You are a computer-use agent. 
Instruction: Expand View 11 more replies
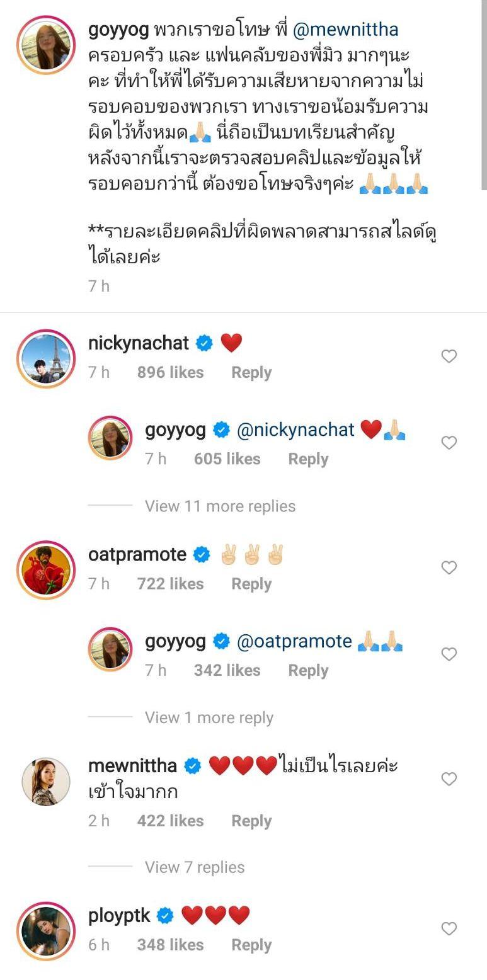[x=220, y=506]
